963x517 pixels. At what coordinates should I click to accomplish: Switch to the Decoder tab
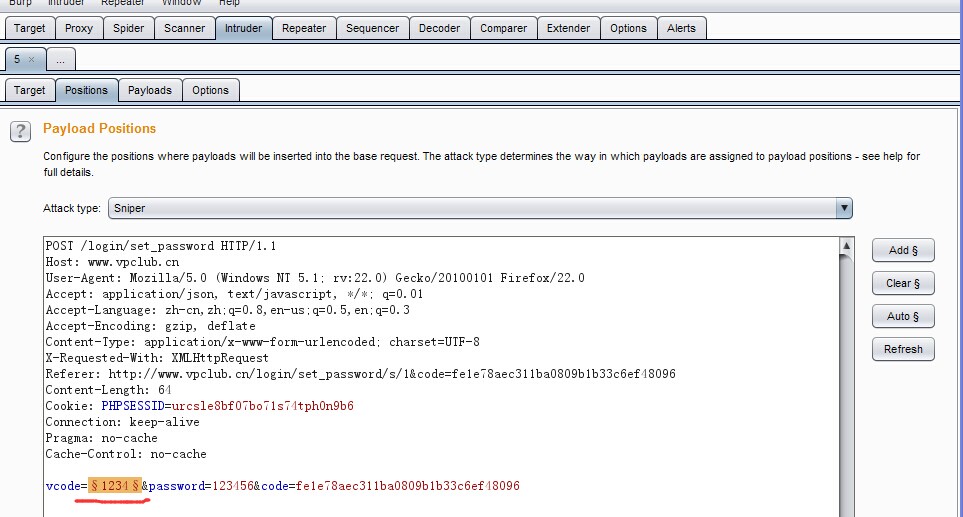(x=439, y=28)
